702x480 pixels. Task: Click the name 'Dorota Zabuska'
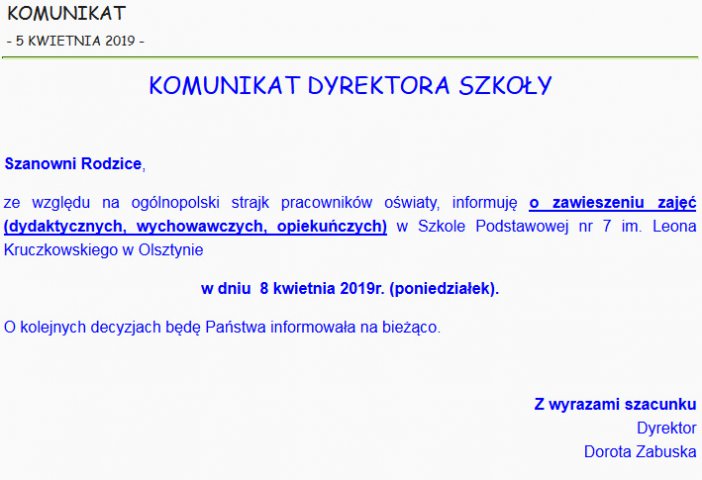tap(640, 451)
